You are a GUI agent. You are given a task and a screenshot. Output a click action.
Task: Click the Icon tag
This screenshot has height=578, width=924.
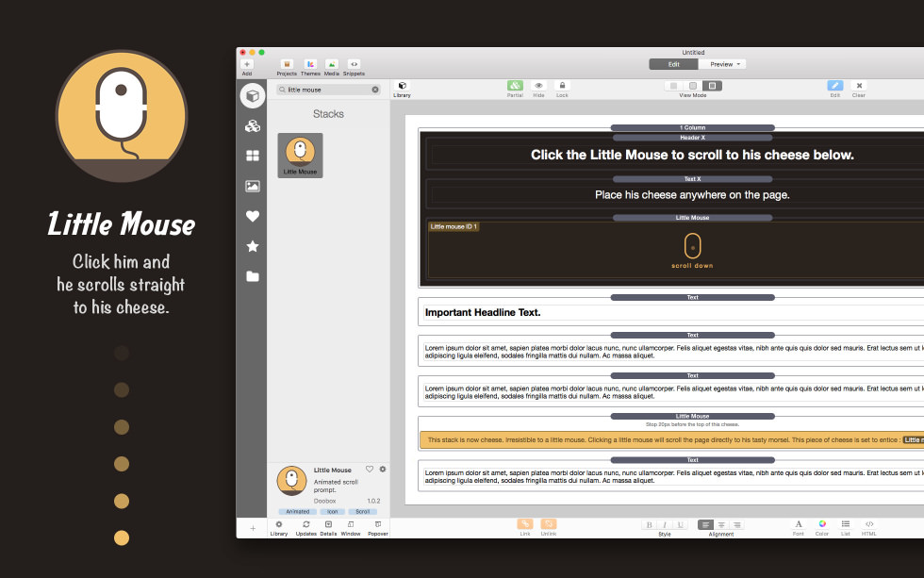332,511
